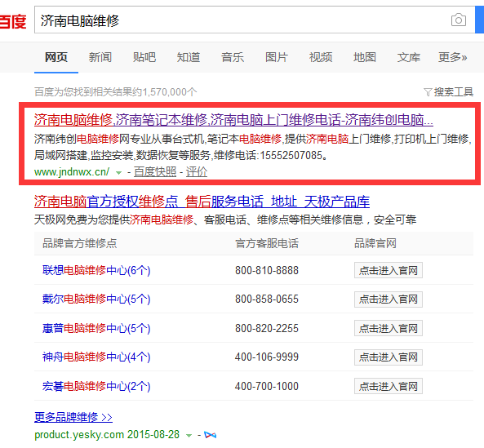Viewport: 484px width, 448px height.
Task: Open the 地图 tab
Action: coord(365,57)
